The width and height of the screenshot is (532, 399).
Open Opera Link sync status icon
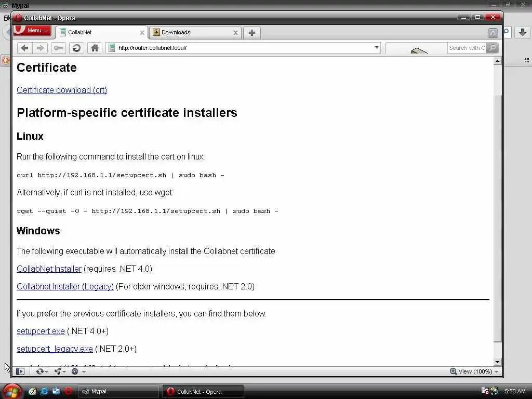point(39,371)
